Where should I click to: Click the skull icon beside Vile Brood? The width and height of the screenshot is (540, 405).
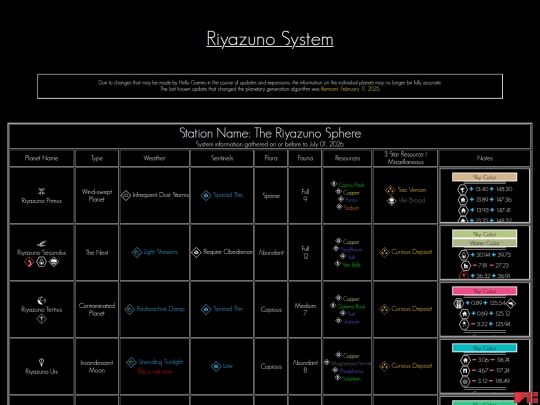[392, 201]
